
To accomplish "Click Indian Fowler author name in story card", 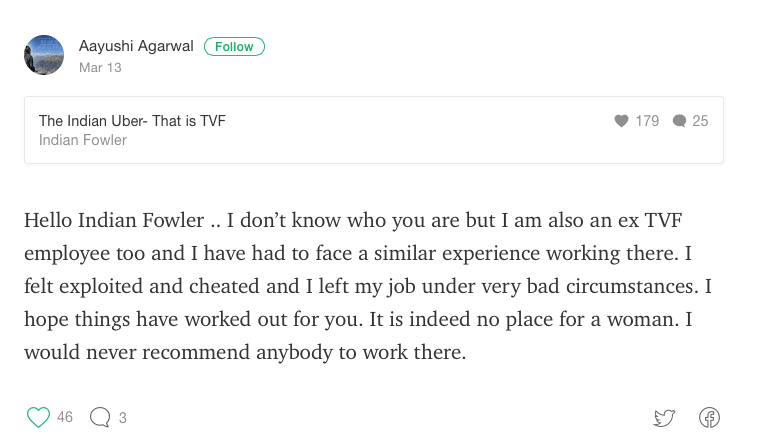I will [x=83, y=140].
